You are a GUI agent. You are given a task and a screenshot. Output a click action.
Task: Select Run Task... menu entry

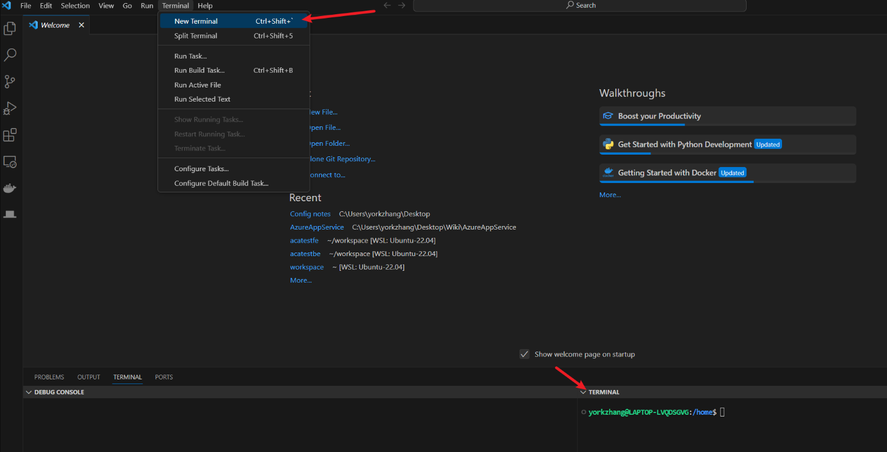pos(234,56)
